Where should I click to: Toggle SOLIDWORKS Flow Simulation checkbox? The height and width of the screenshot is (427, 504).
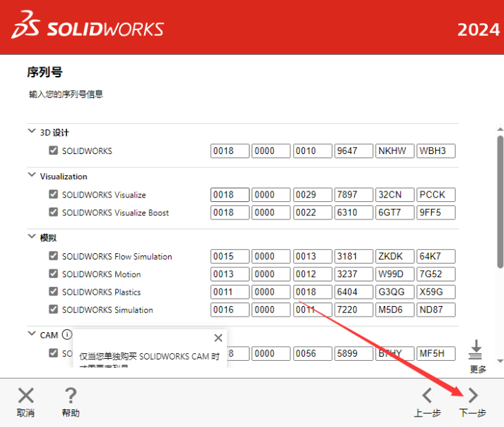53,257
